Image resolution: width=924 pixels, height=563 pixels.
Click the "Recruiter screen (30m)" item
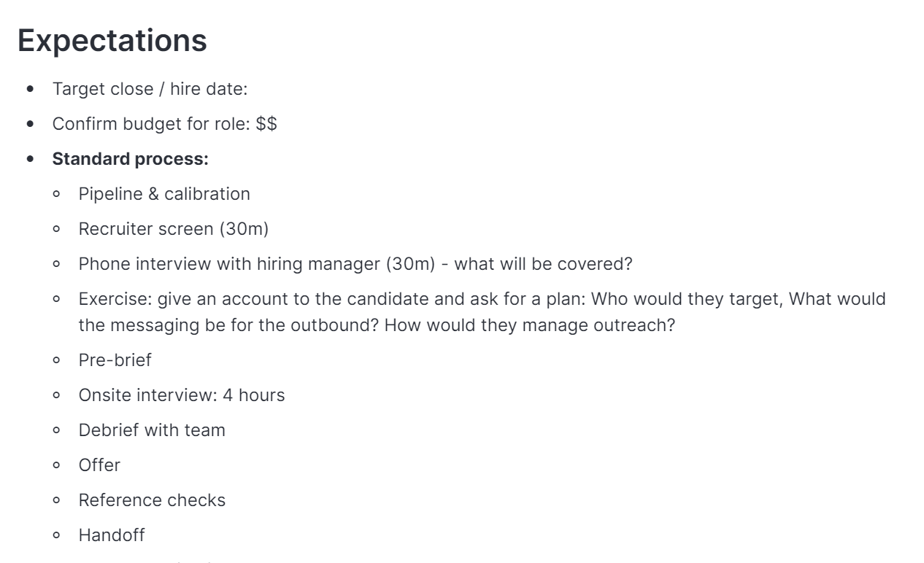coord(174,229)
